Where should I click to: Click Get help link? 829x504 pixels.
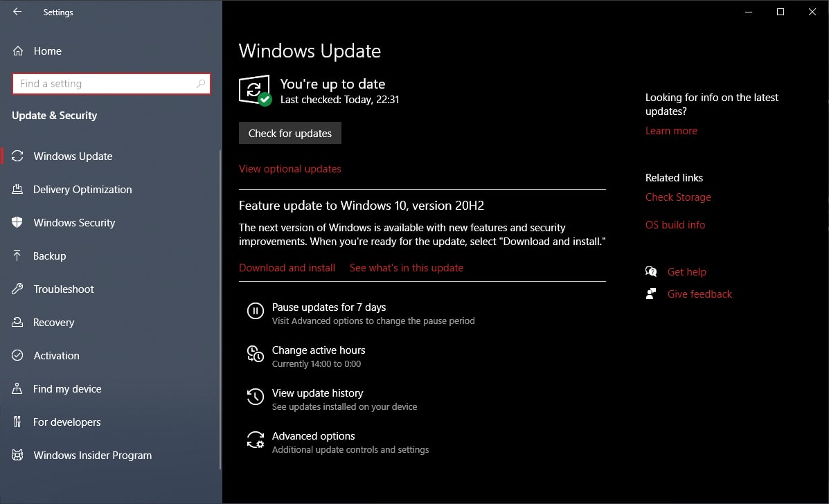click(x=686, y=271)
